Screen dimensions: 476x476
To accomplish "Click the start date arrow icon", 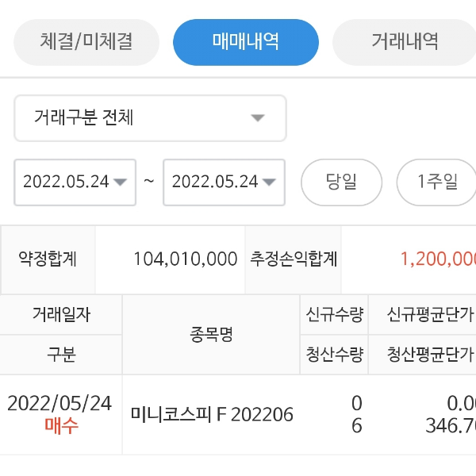I will click(120, 182).
